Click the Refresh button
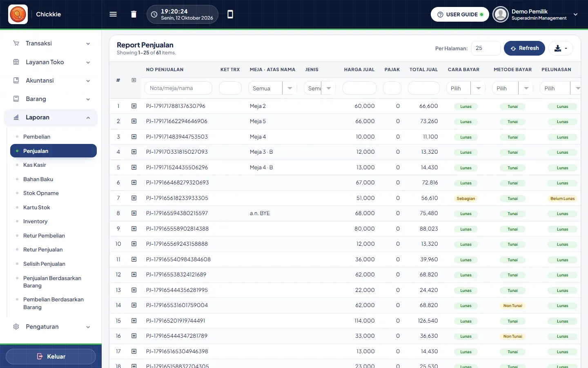Viewport: 588px width, 368px height. (x=524, y=48)
